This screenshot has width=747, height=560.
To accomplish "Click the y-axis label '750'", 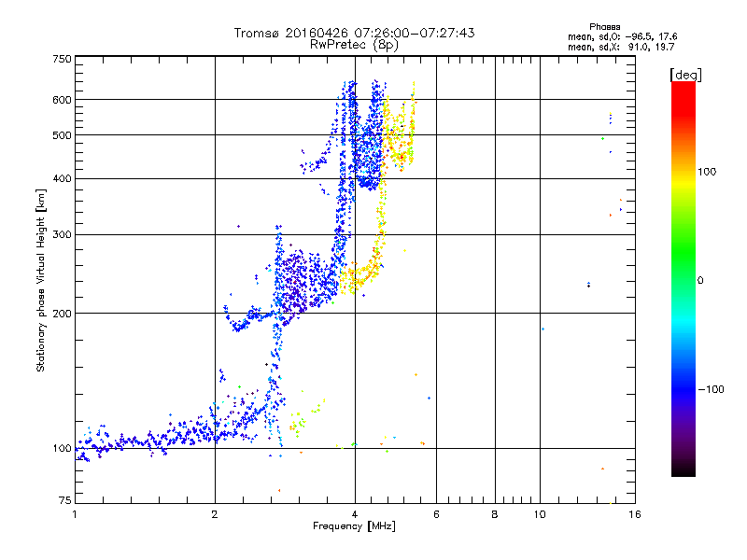I will point(62,59).
